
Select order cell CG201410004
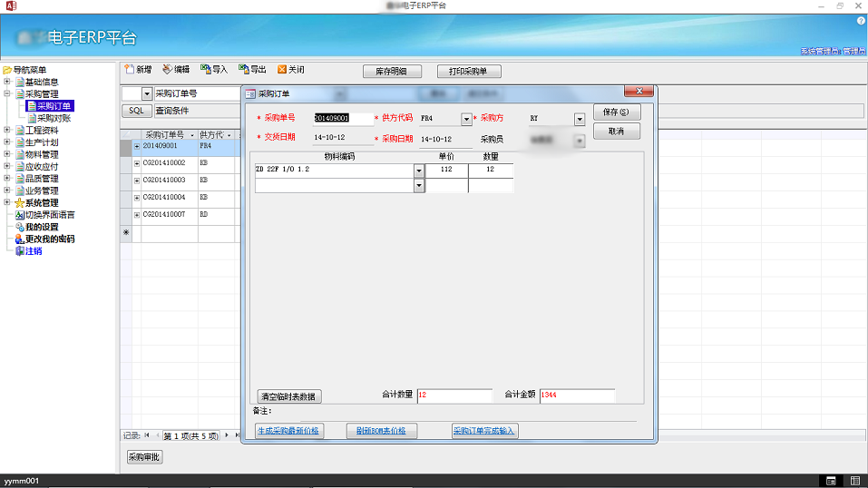click(170, 198)
